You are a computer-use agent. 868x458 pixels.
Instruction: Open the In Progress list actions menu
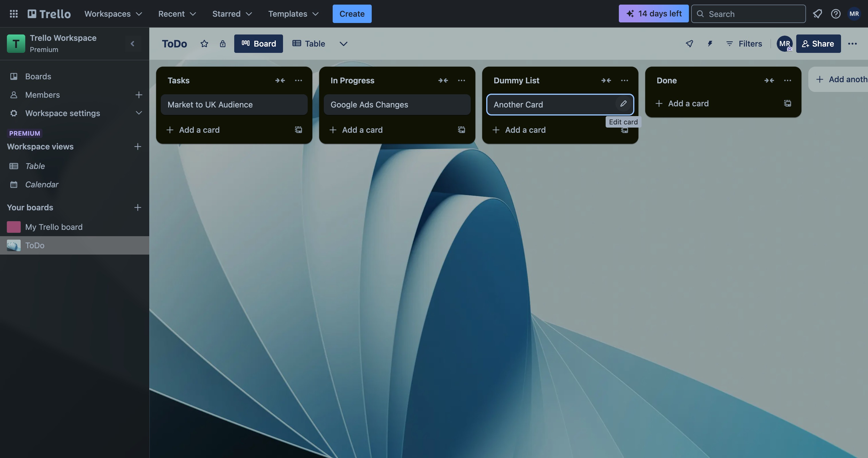click(x=461, y=81)
